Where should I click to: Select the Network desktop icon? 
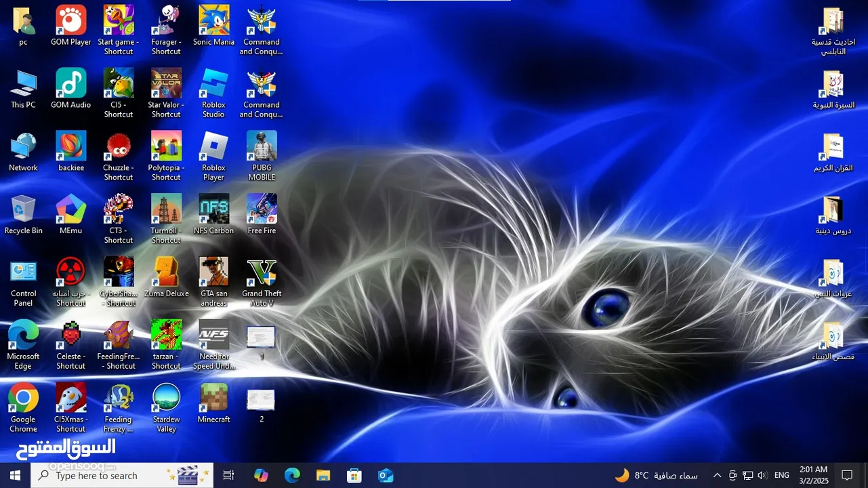coord(23,152)
